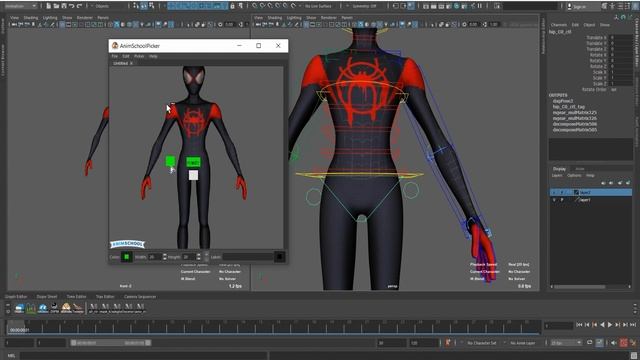Toggle playback P of the selected layer2
Viewport: 640px width, 360px height.
pyautogui.click(x=562, y=192)
